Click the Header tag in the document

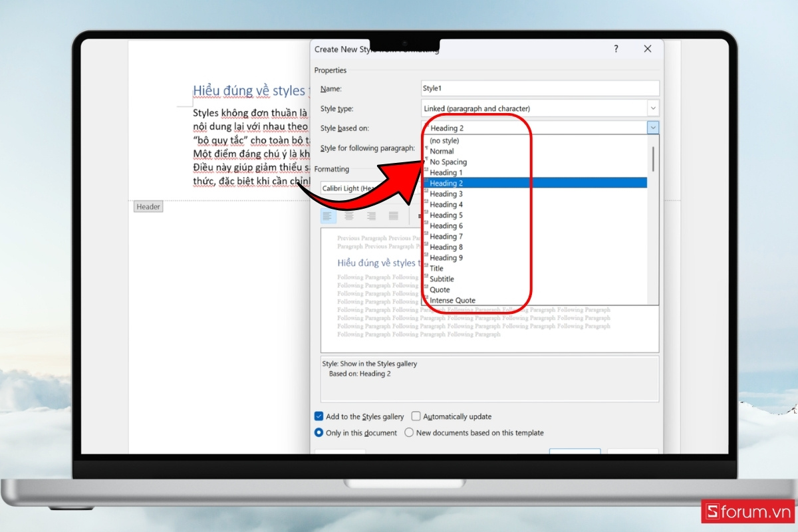point(148,207)
